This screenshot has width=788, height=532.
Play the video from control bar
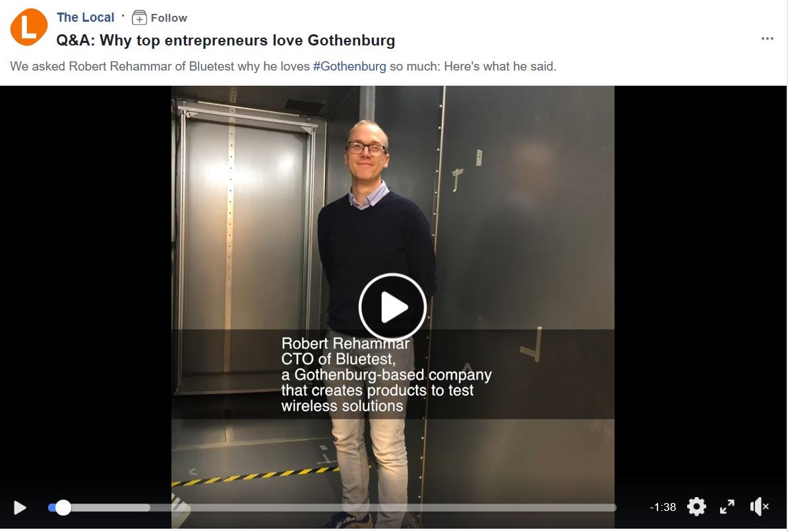[20, 508]
